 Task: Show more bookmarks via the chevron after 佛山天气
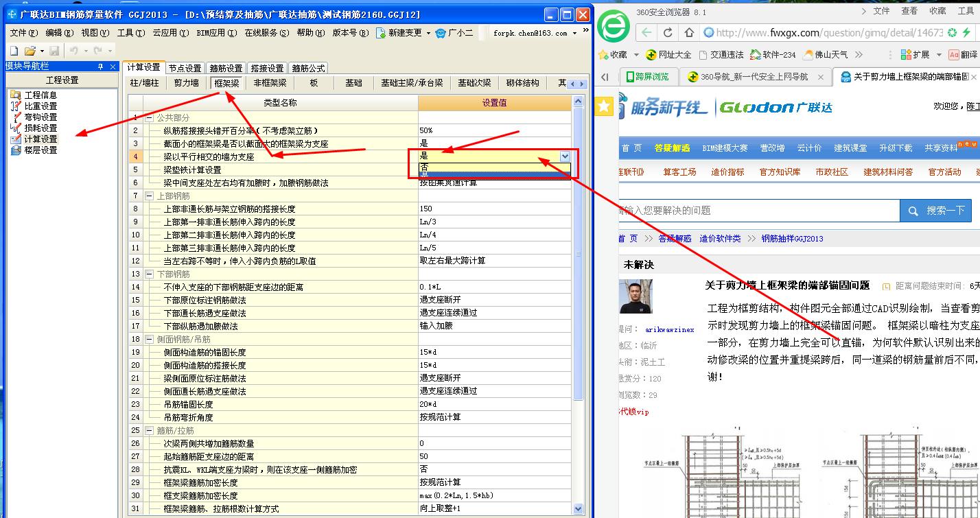(x=858, y=55)
